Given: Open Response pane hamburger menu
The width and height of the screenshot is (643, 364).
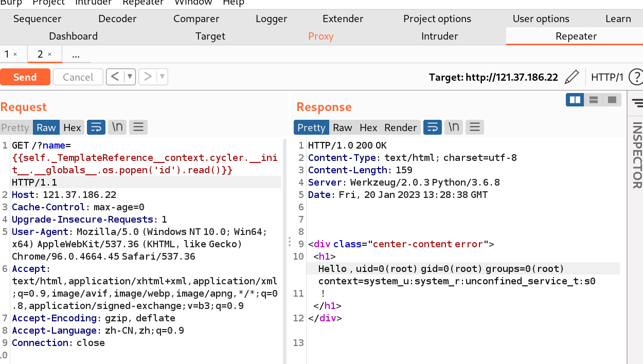Looking at the screenshot, I should 475,127.
